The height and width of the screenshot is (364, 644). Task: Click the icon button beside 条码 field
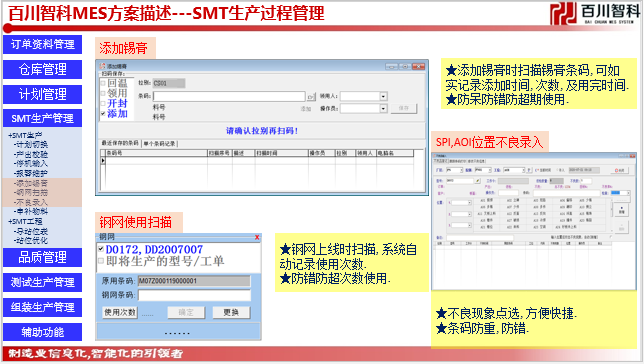(311, 97)
